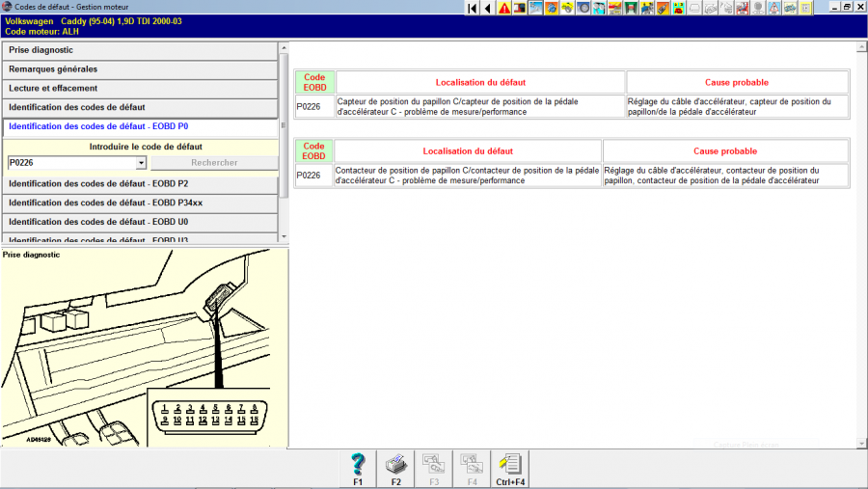This screenshot has height=489, width=868.
Task: Expand Identification des codes de défaut - EOBD P2
Action: (x=140, y=183)
